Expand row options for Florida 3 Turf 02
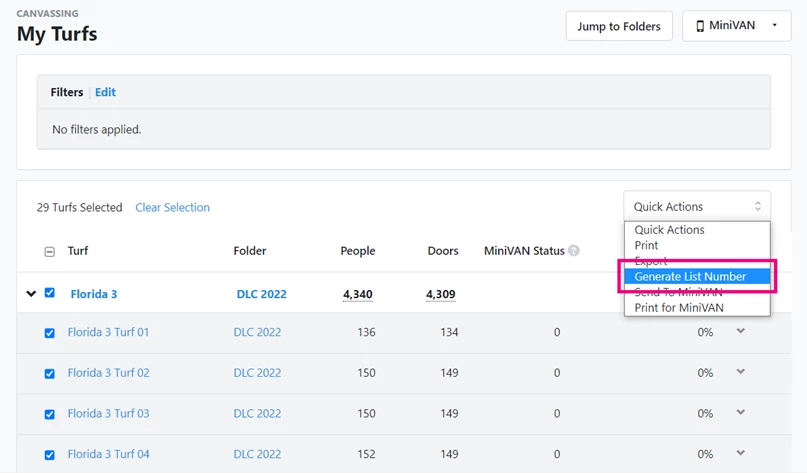807x473 pixels. tap(741, 372)
